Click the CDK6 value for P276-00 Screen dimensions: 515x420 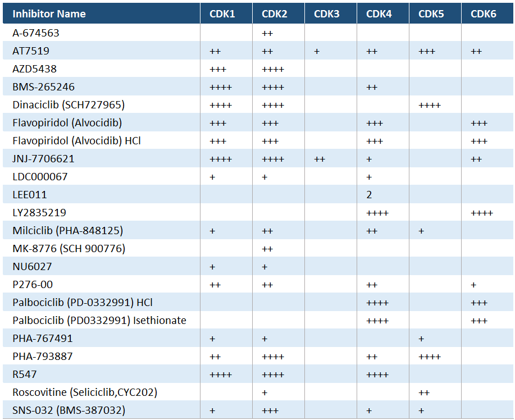pyautogui.click(x=473, y=285)
